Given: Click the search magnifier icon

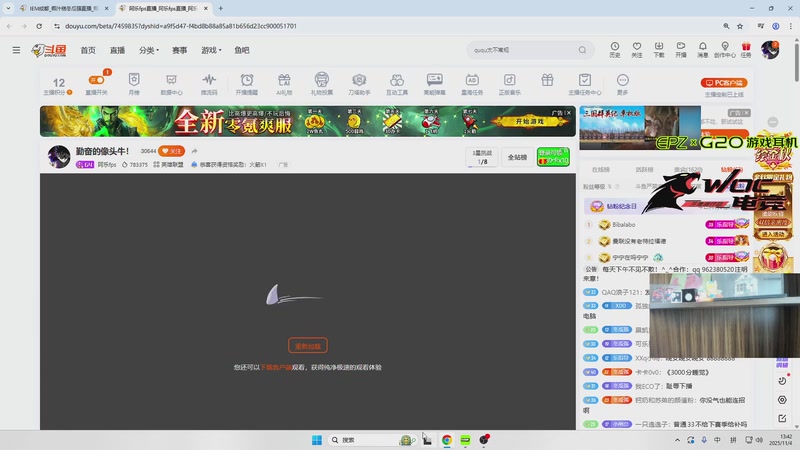Looking at the screenshot, I should [x=582, y=50].
